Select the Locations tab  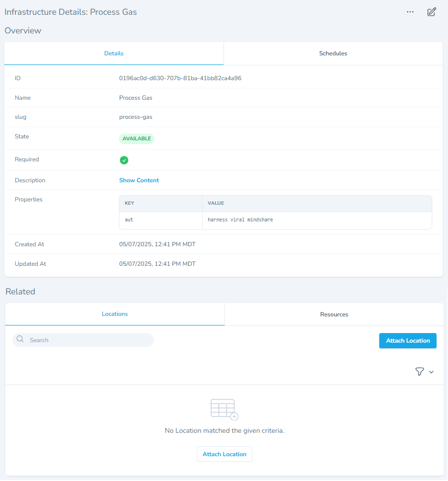115,314
